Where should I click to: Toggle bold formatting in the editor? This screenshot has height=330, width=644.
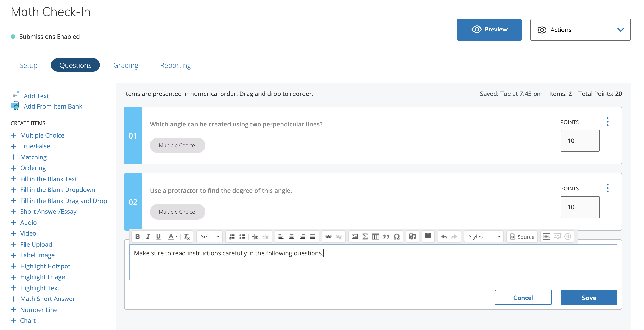click(137, 236)
